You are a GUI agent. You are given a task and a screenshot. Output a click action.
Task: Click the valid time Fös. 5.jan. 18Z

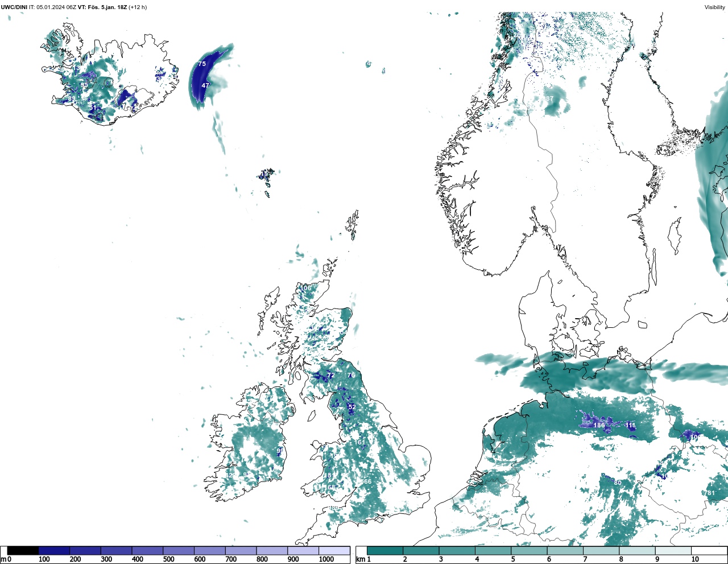(x=107, y=7)
